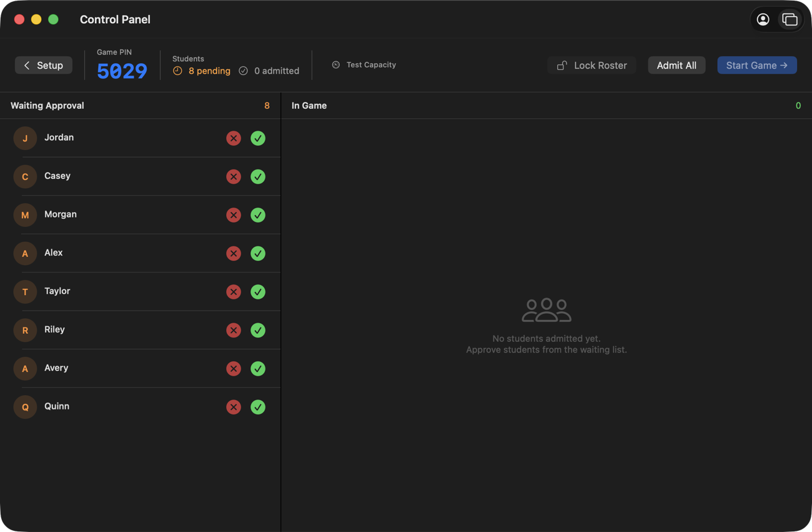Select the name Morgan in waiting list
Image resolution: width=812 pixels, height=532 pixels.
61,214
